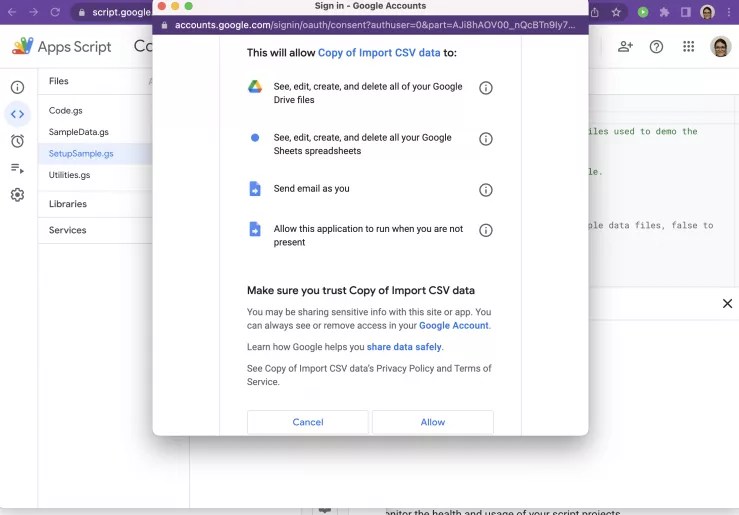This screenshot has height=515, width=739.
Task: Click the share page icon in address bar
Action: tap(595, 12)
